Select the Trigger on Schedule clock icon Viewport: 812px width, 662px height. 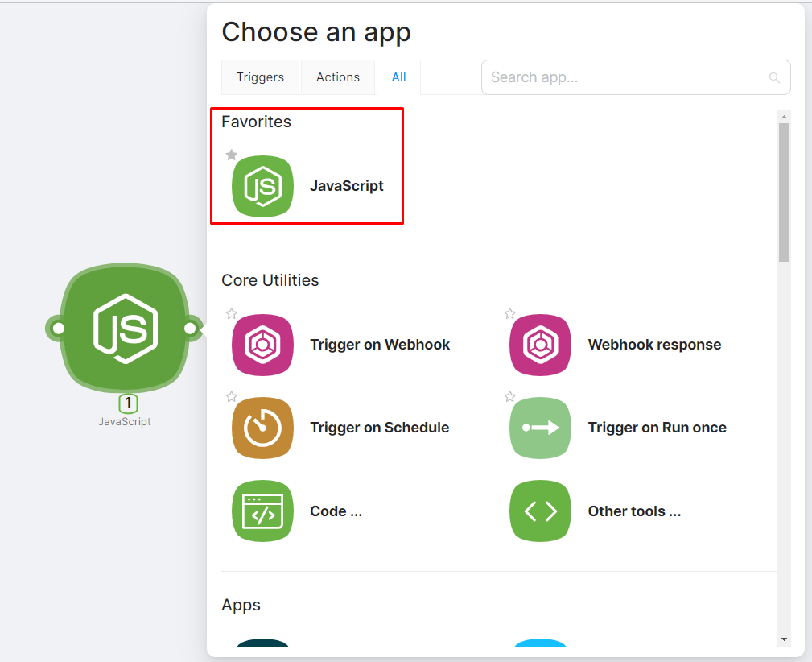pos(263,428)
